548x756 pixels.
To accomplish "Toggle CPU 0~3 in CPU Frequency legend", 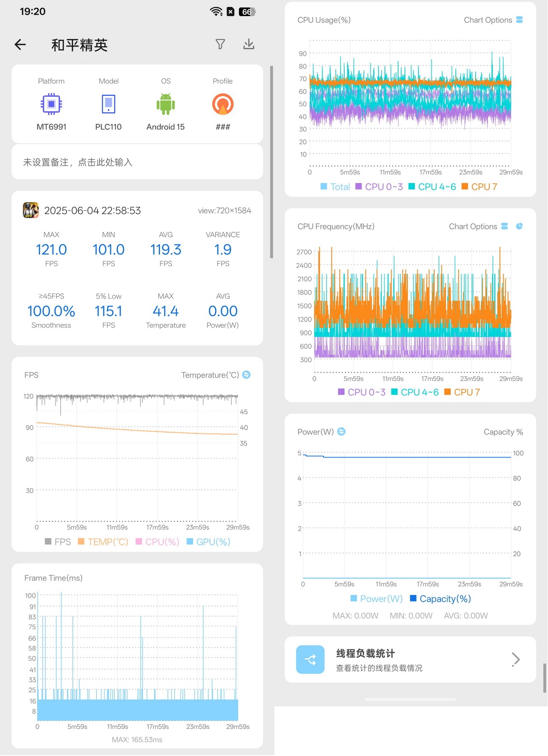I will [x=362, y=392].
